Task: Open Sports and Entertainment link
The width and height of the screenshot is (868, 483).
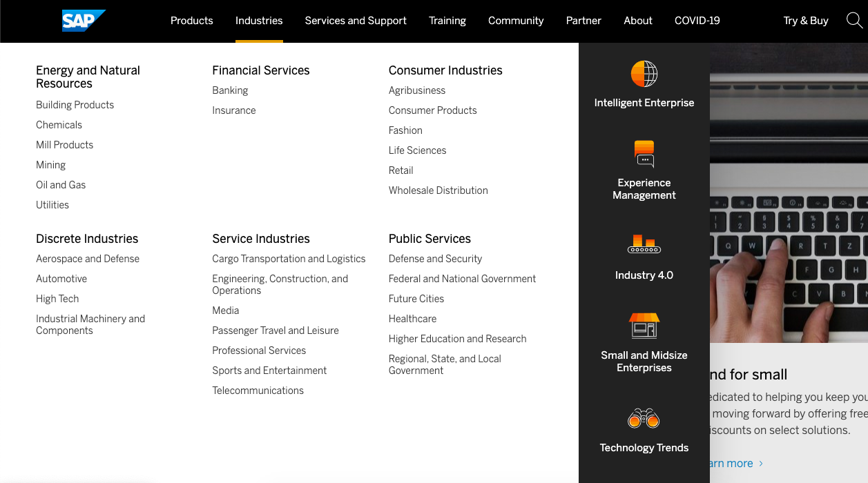Action: coord(269,371)
